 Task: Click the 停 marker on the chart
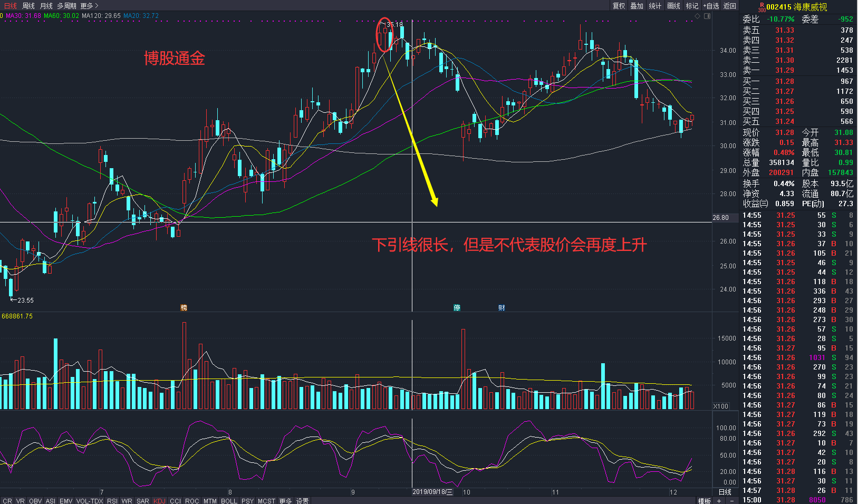457,307
